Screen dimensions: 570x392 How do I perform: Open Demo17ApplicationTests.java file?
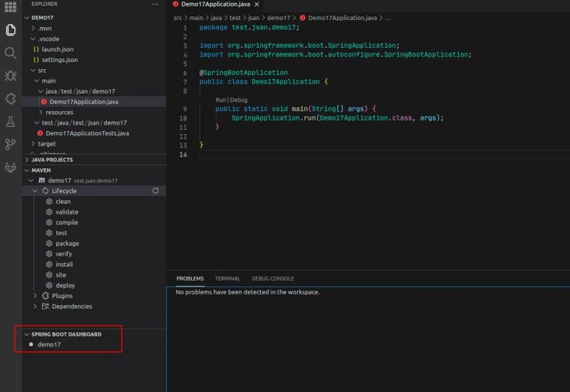point(87,133)
